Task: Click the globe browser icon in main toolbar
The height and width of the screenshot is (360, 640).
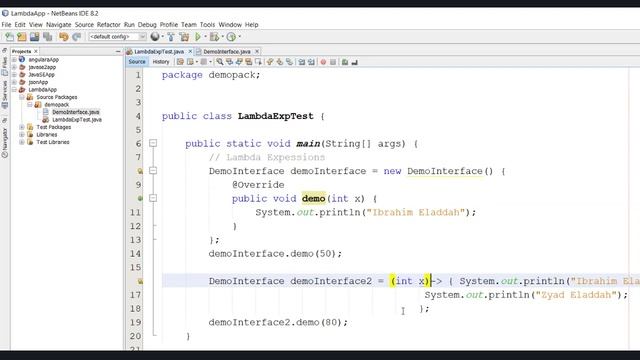Action: click(x=155, y=37)
